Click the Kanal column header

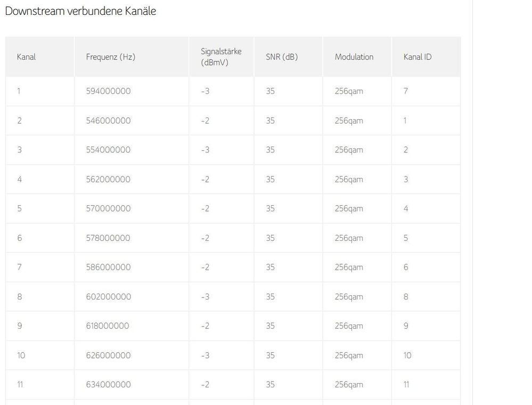pyautogui.click(x=26, y=57)
